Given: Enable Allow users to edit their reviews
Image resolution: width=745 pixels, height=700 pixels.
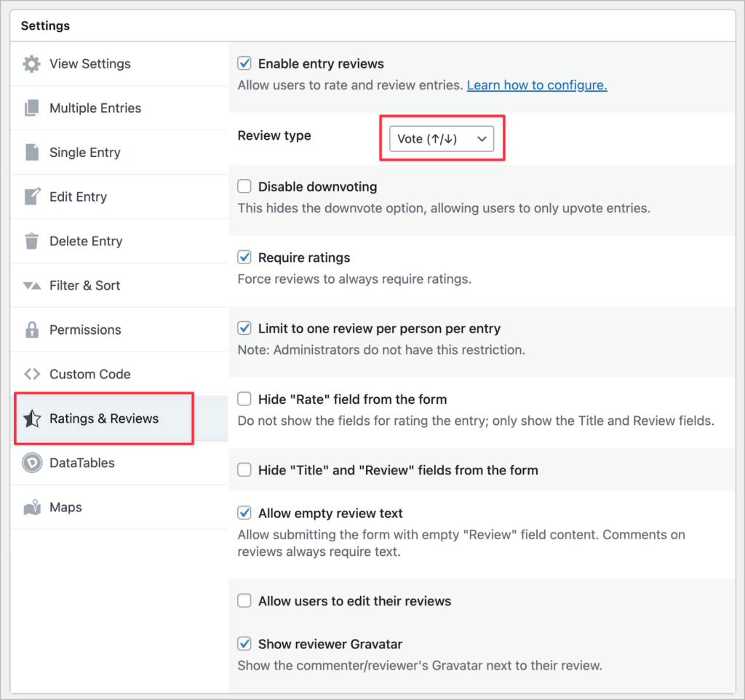Looking at the screenshot, I should click(x=244, y=601).
